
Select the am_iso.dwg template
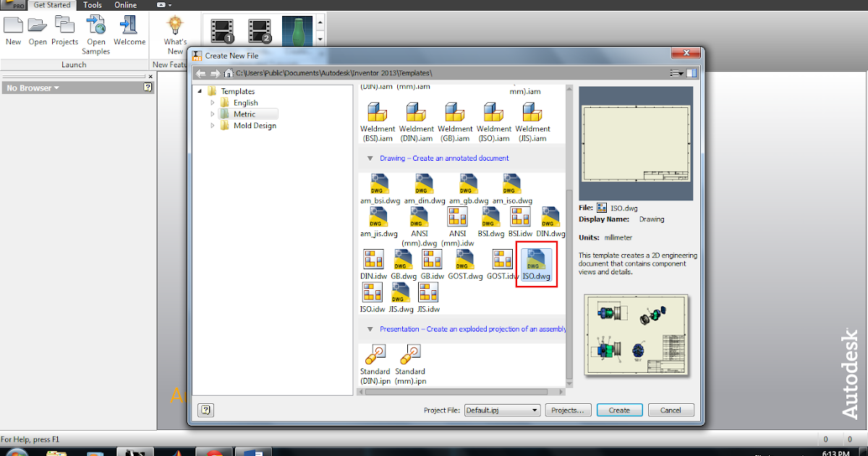coord(512,189)
